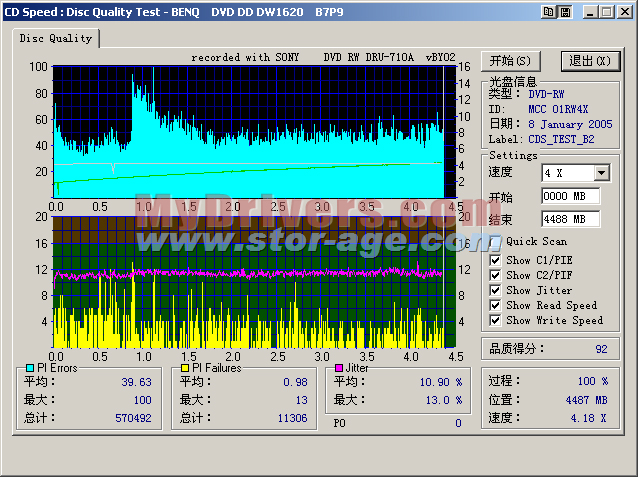Click the magenta Jitter color swatch
The height and width of the screenshot is (477, 638).
coord(339,368)
